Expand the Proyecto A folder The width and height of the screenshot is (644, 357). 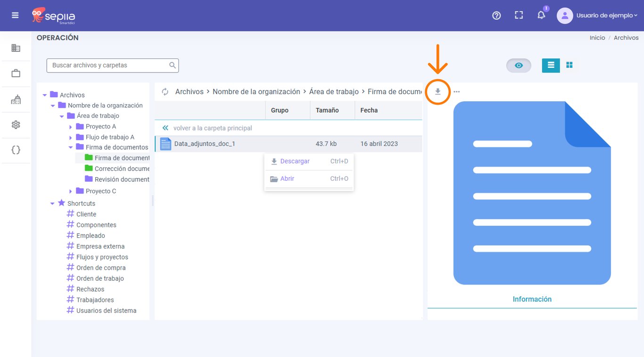[71, 127]
